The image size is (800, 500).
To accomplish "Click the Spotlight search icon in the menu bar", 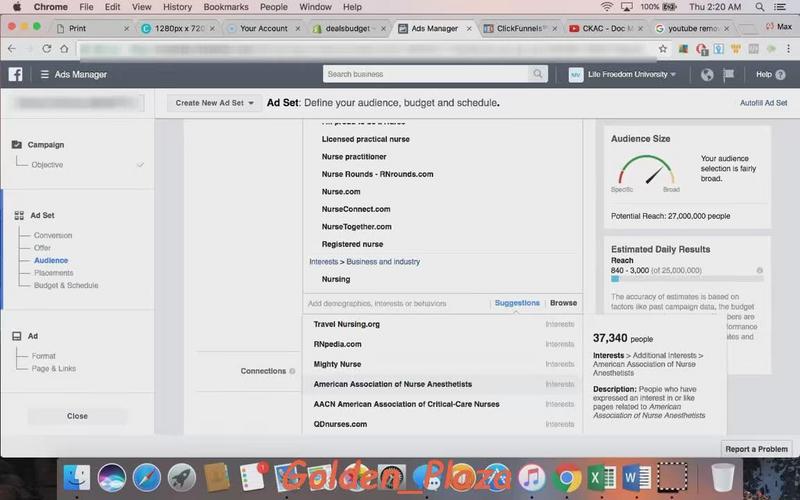I will coord(760,7).
